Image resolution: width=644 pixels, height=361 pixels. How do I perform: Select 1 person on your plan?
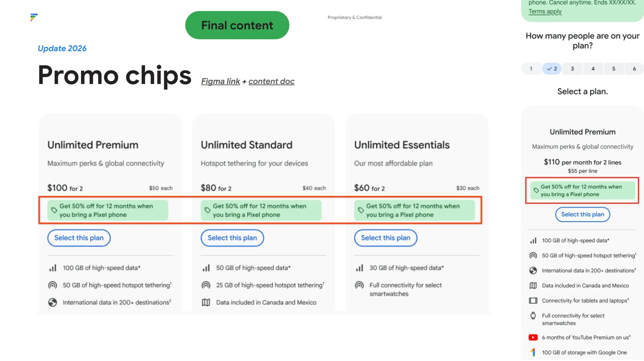[x=531, y=69]
